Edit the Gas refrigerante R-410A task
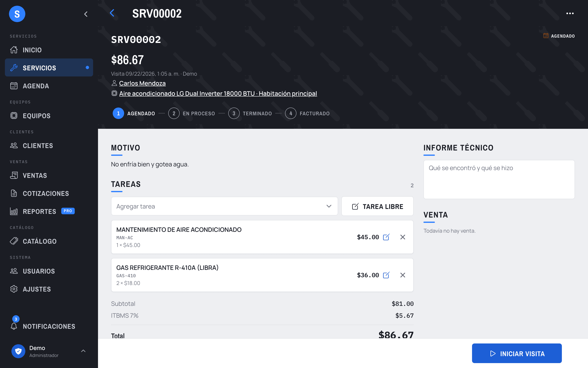Image resolution: width=588 pixels, height=368 pixels. [x=386, y=275]
